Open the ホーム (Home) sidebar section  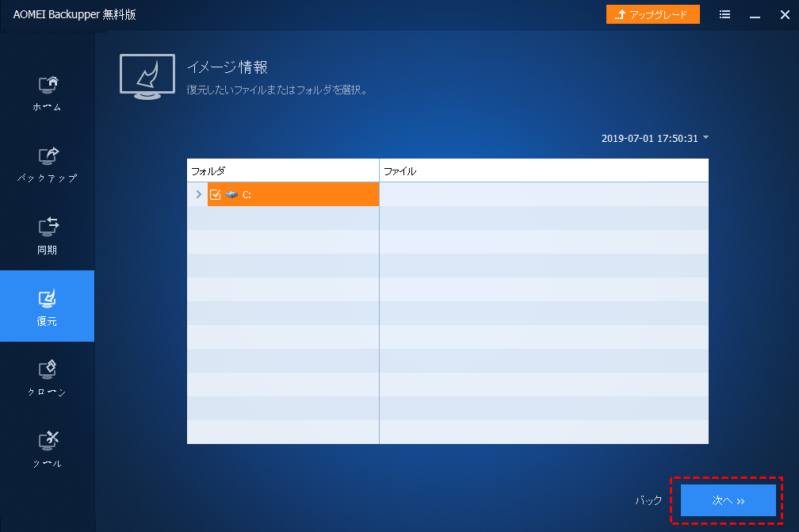tap(47, 93)
